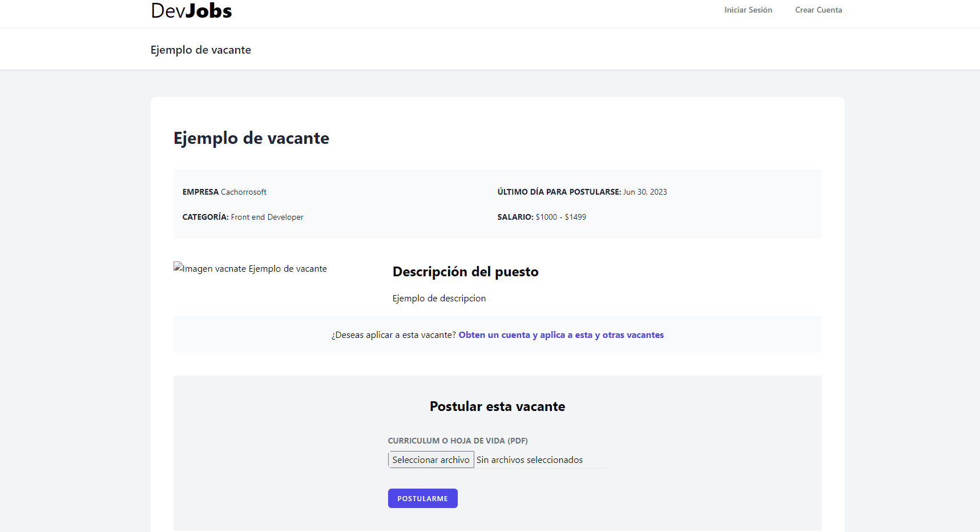Click category value 'Front end Developer'

(267, 217)
